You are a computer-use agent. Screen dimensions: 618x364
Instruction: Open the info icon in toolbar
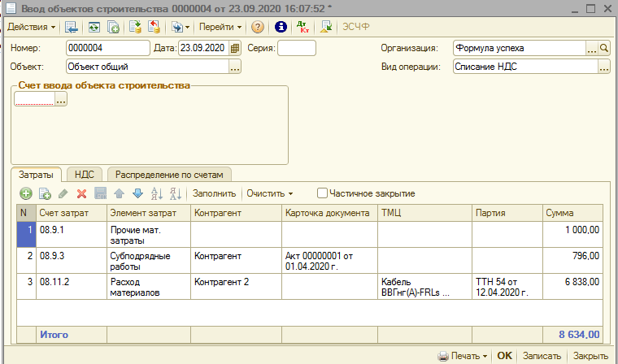click(x=281, y=27)
